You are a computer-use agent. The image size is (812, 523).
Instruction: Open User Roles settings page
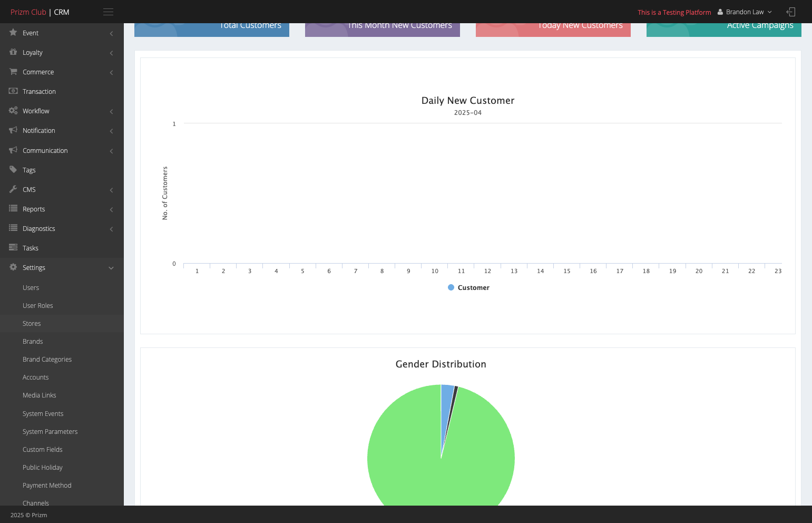pyautogui.click(x=37, y=305)
